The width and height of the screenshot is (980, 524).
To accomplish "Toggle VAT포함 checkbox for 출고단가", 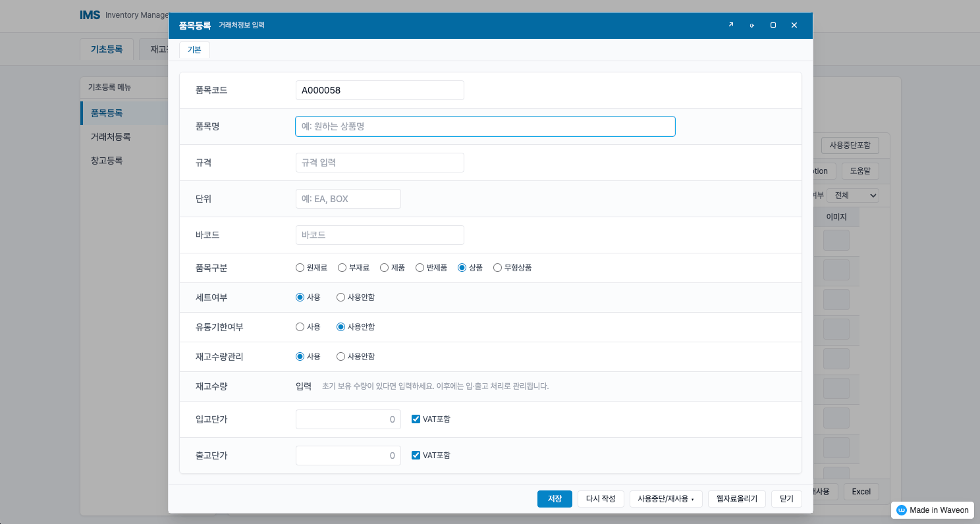I will tap(416, 456).
